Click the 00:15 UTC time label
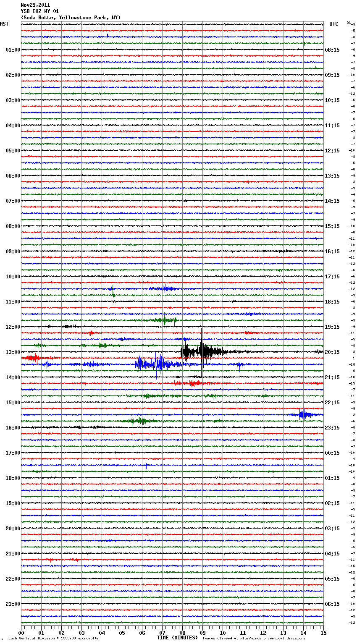 tap(332, 453)
